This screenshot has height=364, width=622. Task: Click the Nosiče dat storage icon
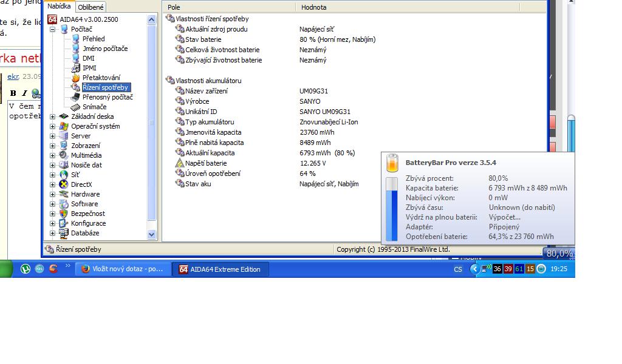tap(64, 165)
